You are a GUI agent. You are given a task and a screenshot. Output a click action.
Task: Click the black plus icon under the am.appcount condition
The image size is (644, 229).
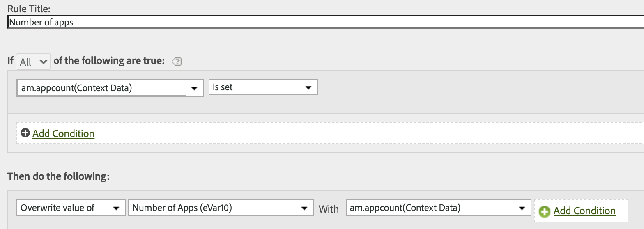tap(25, 133)
